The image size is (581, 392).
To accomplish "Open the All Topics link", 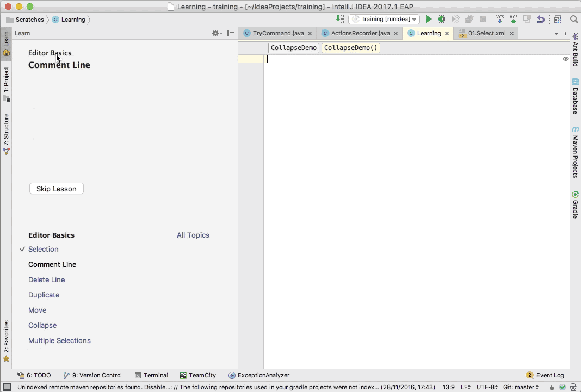I will click(193, 235).
